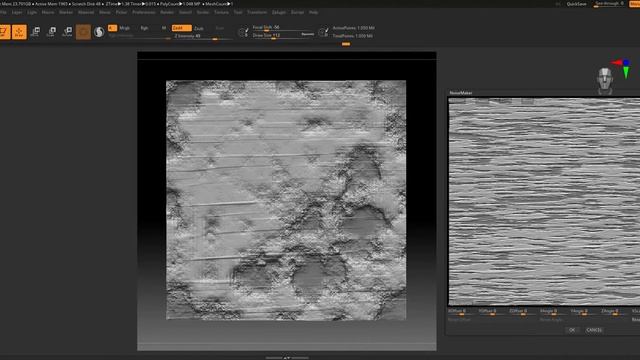Open the Picker menu
This screenshot has width=640, height=360.
tap(121, 13)
